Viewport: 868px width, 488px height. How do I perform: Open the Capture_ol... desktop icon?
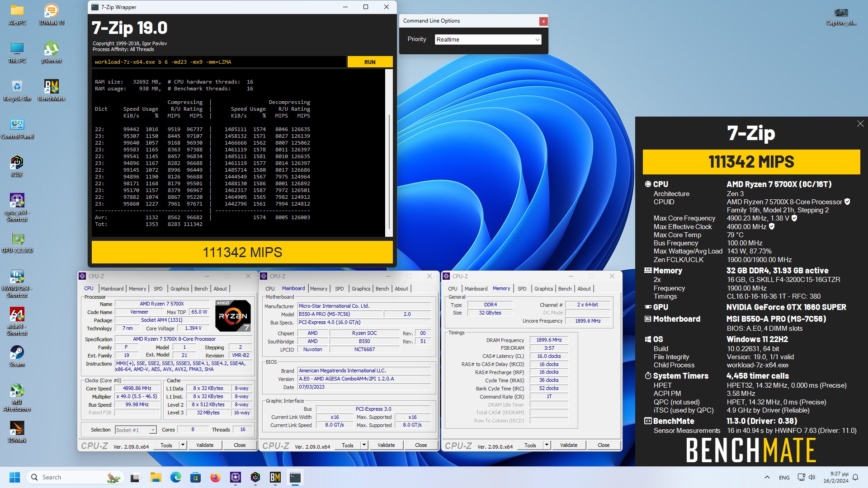(x=841, y=16)
